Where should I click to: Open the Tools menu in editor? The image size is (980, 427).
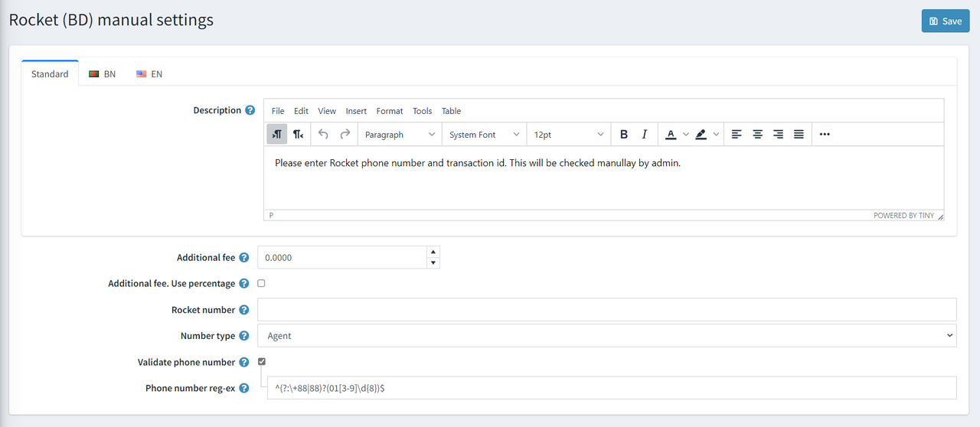coord(423,111)
